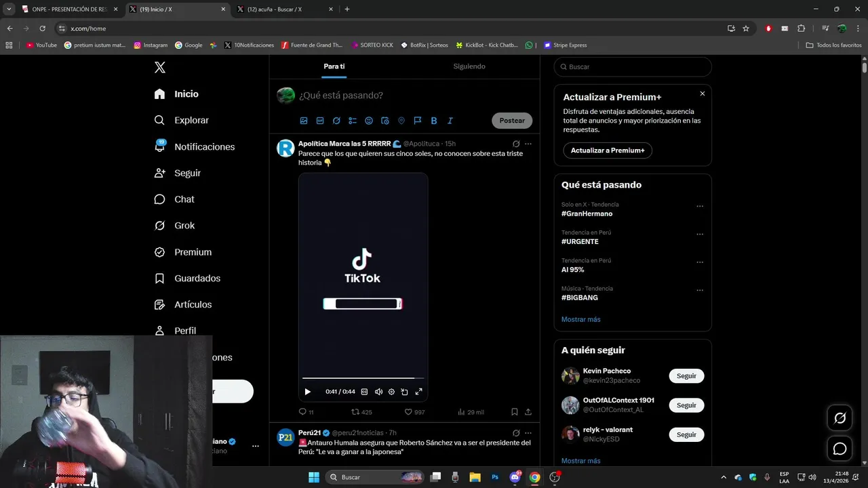Viewport: 868px width, 488px height.
Task: Toggle video captions
Action: click(x=364, y=392)
